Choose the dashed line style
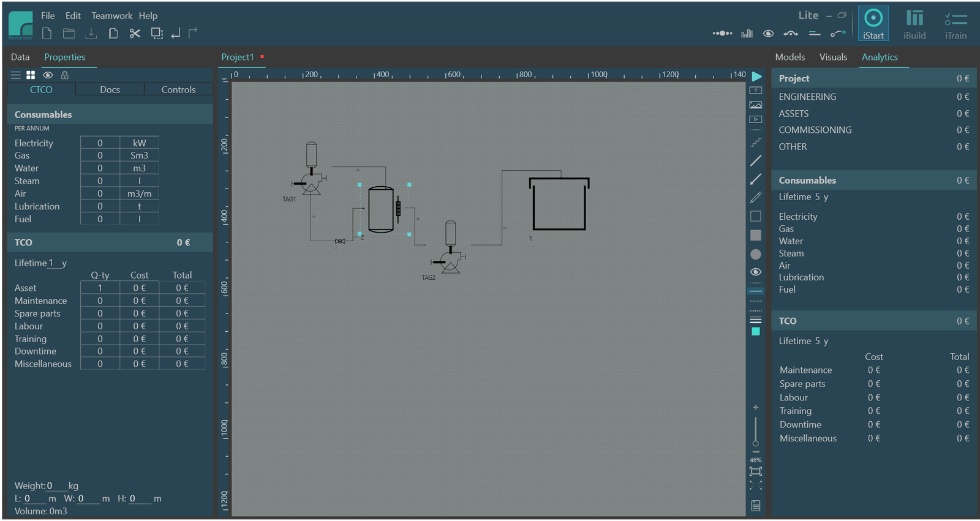Image resolution: width=980 pixels, height=521 pixels. [756, 301]
